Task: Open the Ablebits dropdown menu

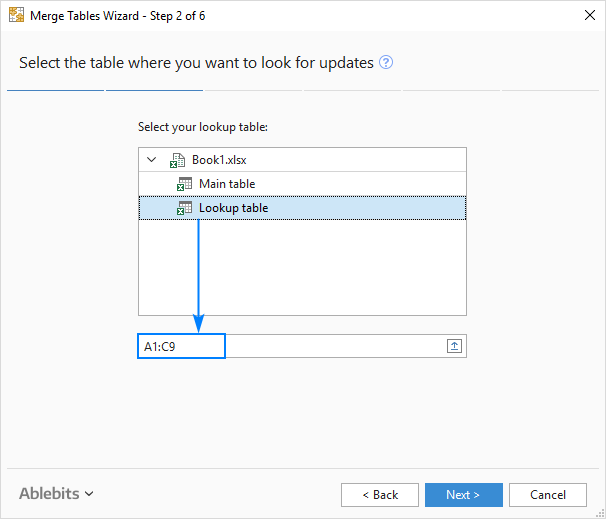Action: click(56, 493)
